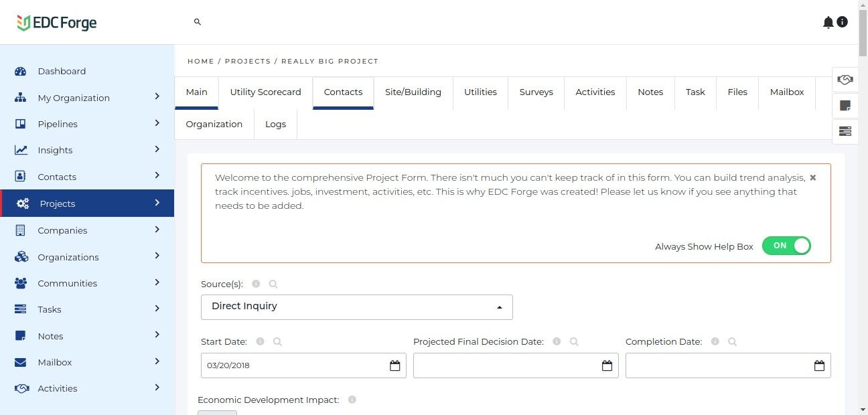Screen dimensions: 868x415
Task: Click the Projected Final Decision Date field
Action: click(x=506, y=365)
